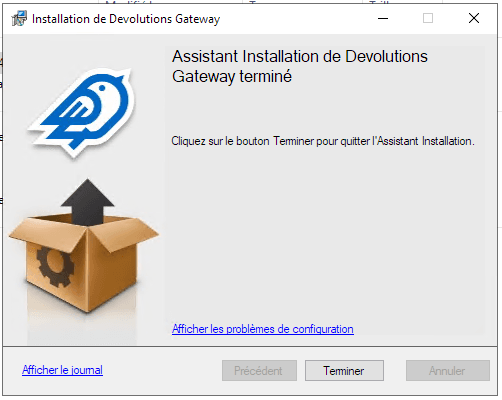
Task: Open Afficher les problèmes de configuration link
Action: click(x=263, y=329)
